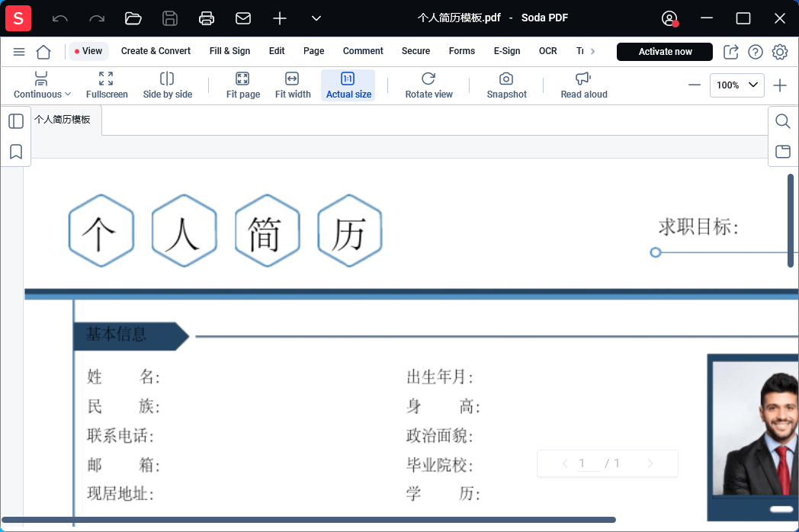
Task: Open the hamburger menu
Action: pos(19,52)
